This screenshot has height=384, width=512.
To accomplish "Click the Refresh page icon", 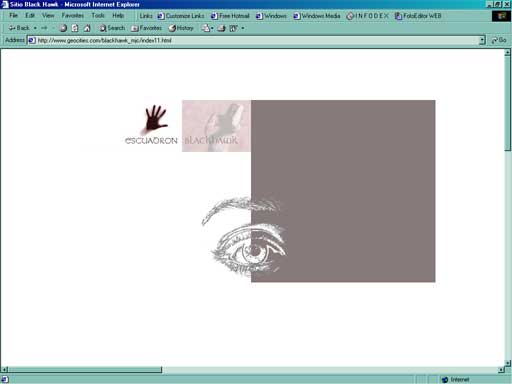I will click(75, 28).
